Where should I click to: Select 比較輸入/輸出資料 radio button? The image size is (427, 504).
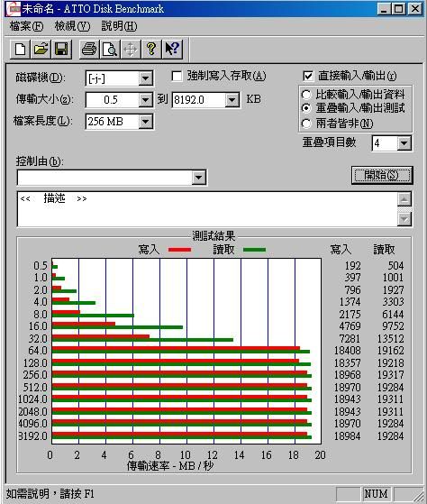coord(306,95)
